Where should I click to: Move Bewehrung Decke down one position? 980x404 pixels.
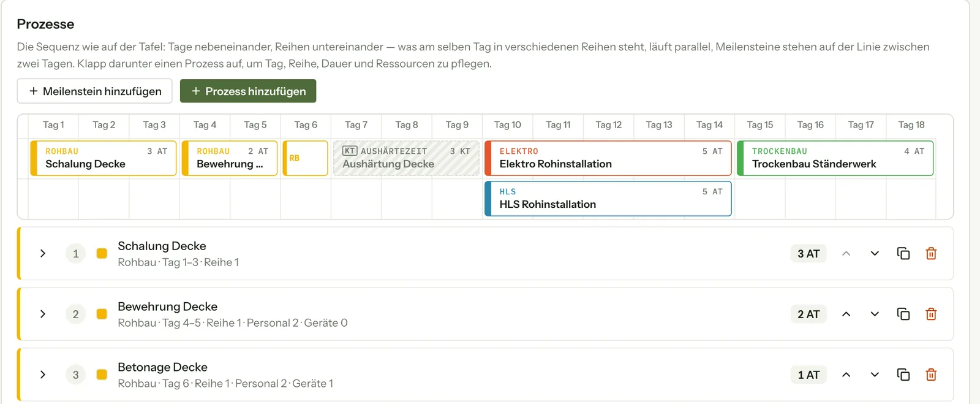coord(875,314)
